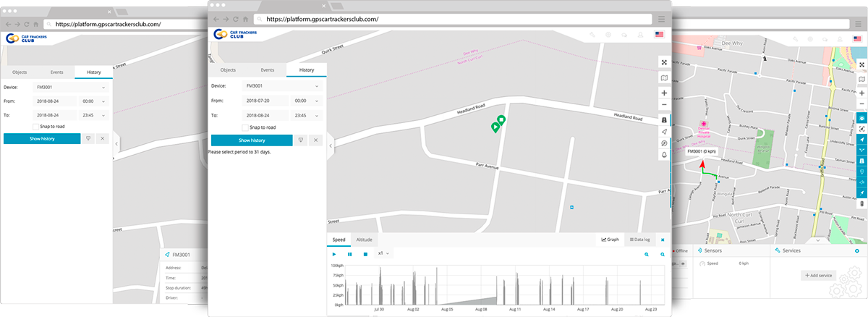This screenshot has height=317, width=868.
Task: Open the map layers icon in center window
Action: point(664,77)
